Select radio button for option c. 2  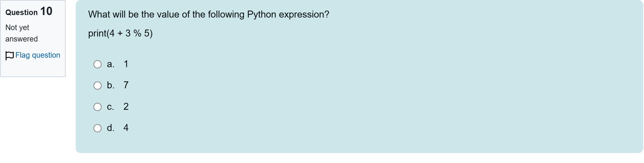(98, 106)
